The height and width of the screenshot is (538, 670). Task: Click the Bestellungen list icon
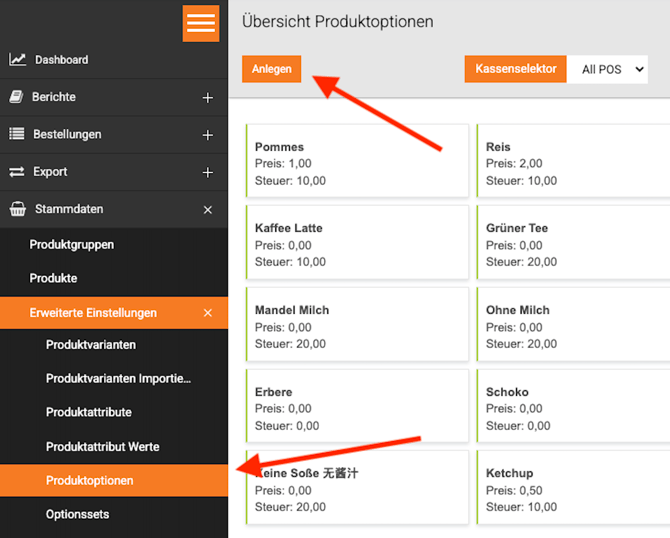17,134
